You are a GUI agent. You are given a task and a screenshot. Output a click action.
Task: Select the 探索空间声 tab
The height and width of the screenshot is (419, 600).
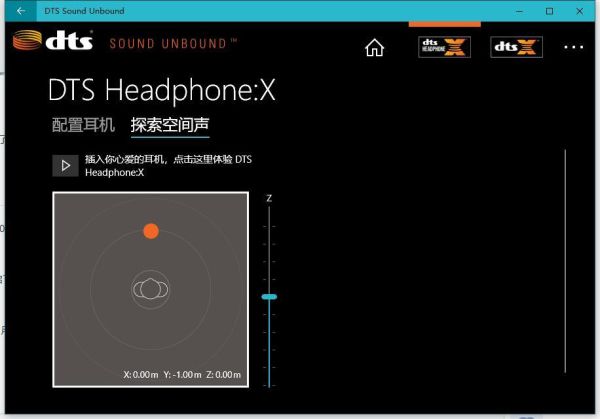pyautogui.click(x=170, y=125)
